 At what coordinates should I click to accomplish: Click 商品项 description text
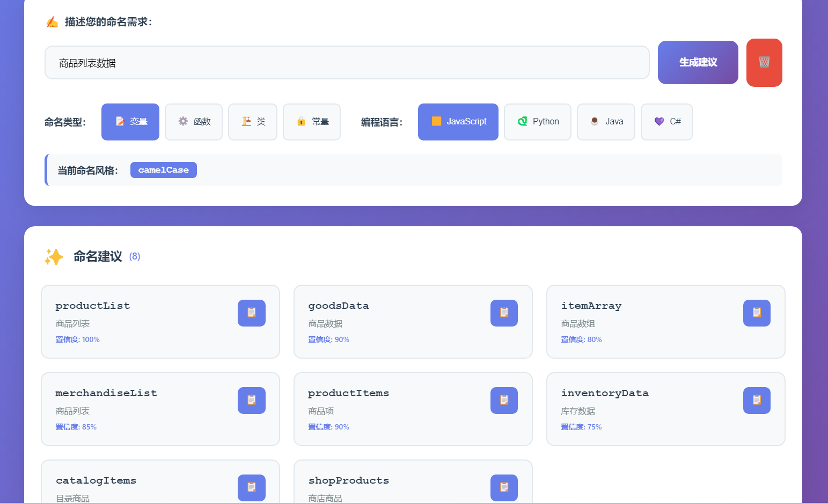[321, 411]
